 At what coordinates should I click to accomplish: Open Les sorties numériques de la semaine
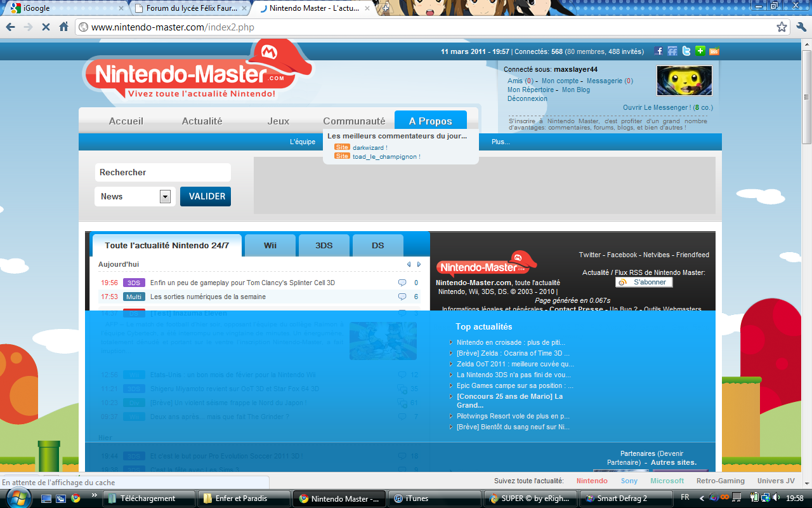click(x=208, y=297)
